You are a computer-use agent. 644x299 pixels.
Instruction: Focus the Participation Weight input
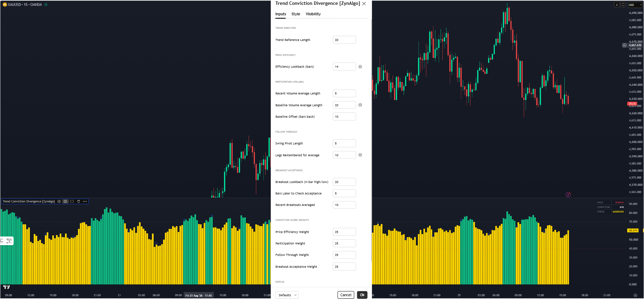pos(344,243)
